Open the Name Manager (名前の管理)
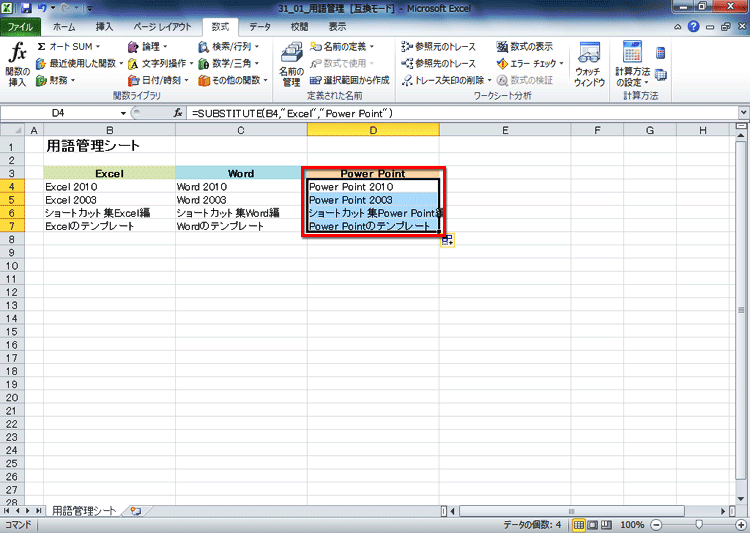750x533 pixels. tap(291, 65)
